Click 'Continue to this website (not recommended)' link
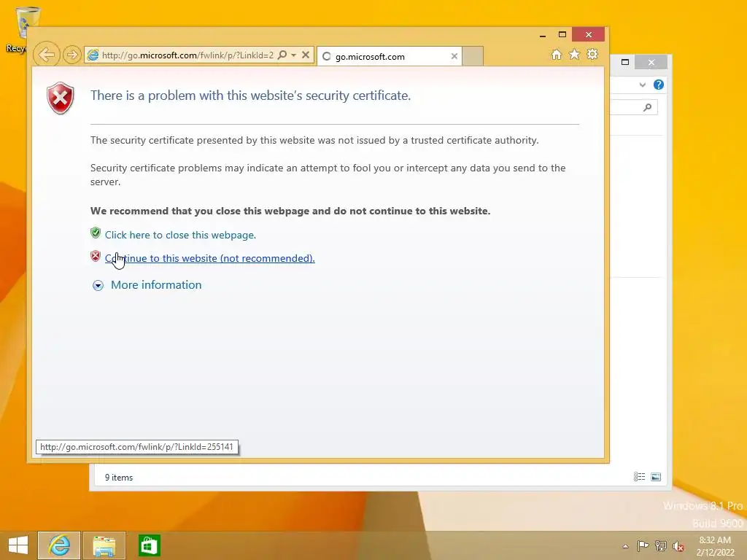The width and height of the screenshot is (747, 560). [209, 258]
